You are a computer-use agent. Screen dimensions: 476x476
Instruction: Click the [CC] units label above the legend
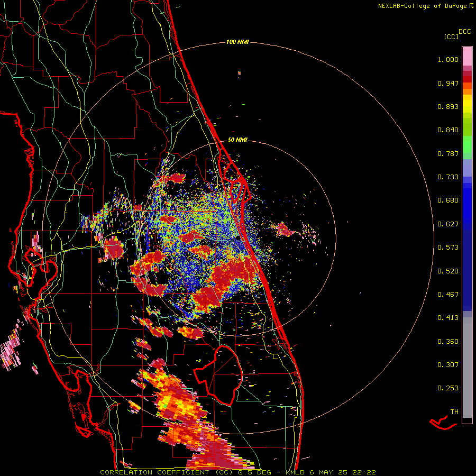(x=451, y=36)
